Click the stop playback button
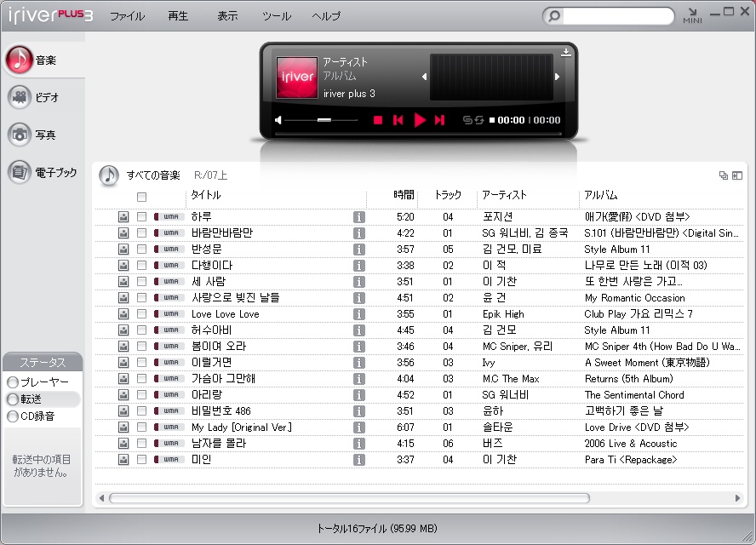The height and width of the screenshot is (545, 756). pyautogui.click(x=378, y=120)
